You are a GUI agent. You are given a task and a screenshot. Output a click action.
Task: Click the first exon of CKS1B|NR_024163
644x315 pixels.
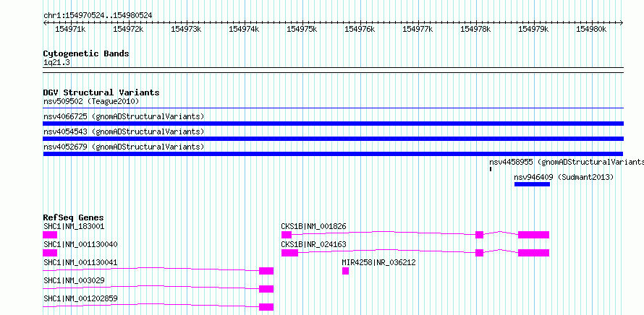pyautogui.click(x=289, y=253)
